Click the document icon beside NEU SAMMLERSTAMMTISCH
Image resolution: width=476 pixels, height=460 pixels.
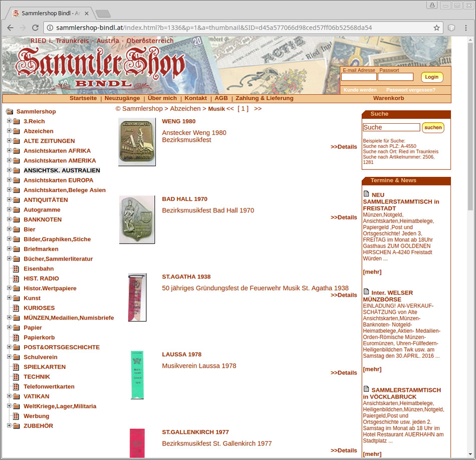[x=366, y=194]
